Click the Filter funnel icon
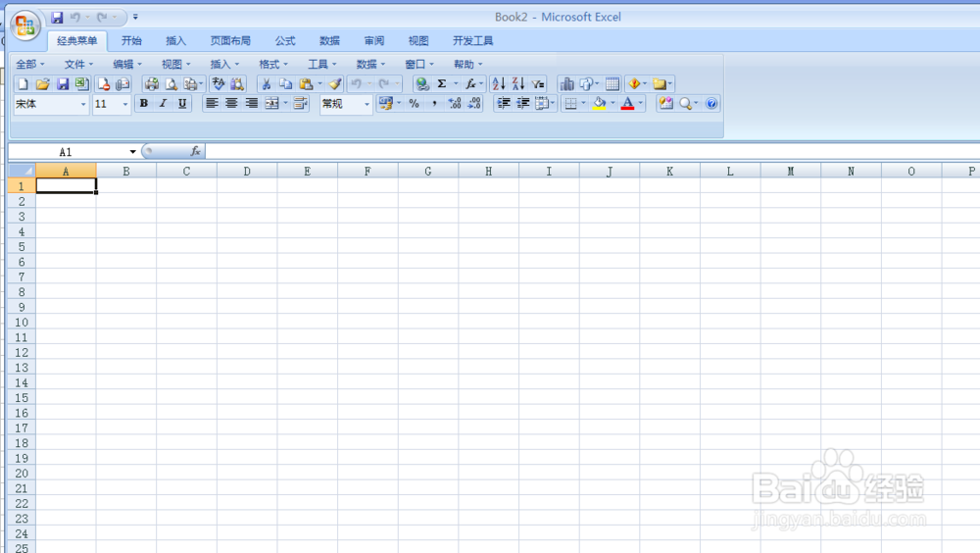Screen dimensions: 980x553 point(538,83)
